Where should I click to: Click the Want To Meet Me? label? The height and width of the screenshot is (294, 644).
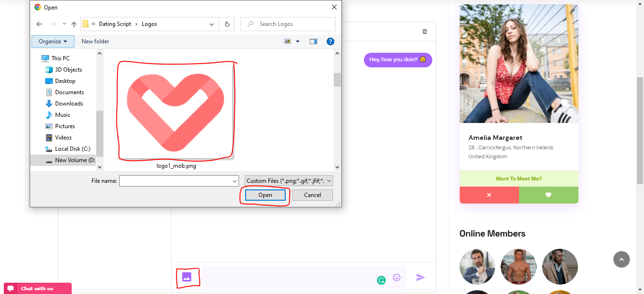click(519, 179)
